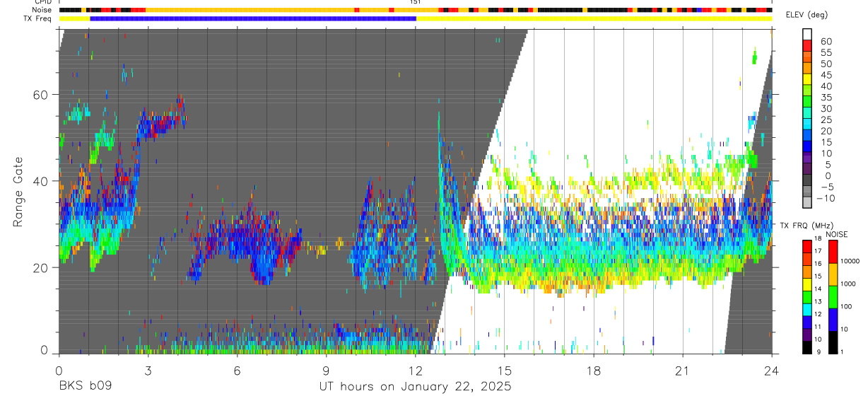Click the 'NOISE' legend title at right
Viewport: 868px width, 401px height.
837,235
